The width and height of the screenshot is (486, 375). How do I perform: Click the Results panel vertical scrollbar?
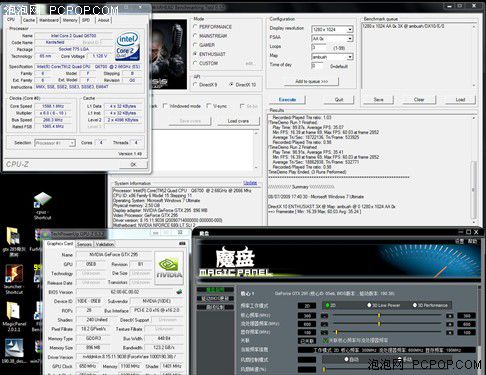[x=473, y=170]
